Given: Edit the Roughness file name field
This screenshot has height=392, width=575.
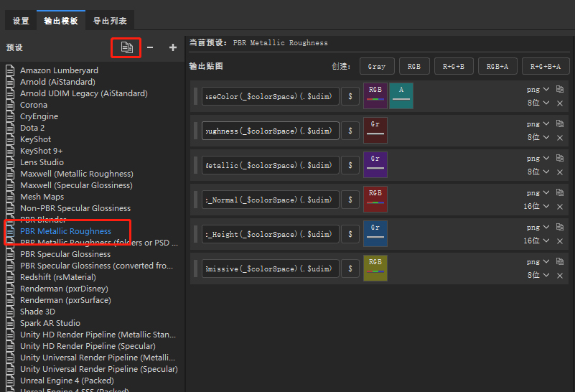Looking at the screenshot, I should tap(271, 131).
